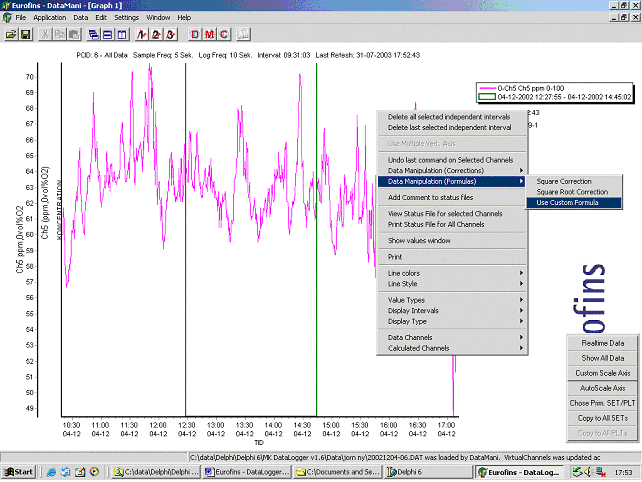Click the Paste toolbar icon
642x482 pixels.
click(74, 34)
